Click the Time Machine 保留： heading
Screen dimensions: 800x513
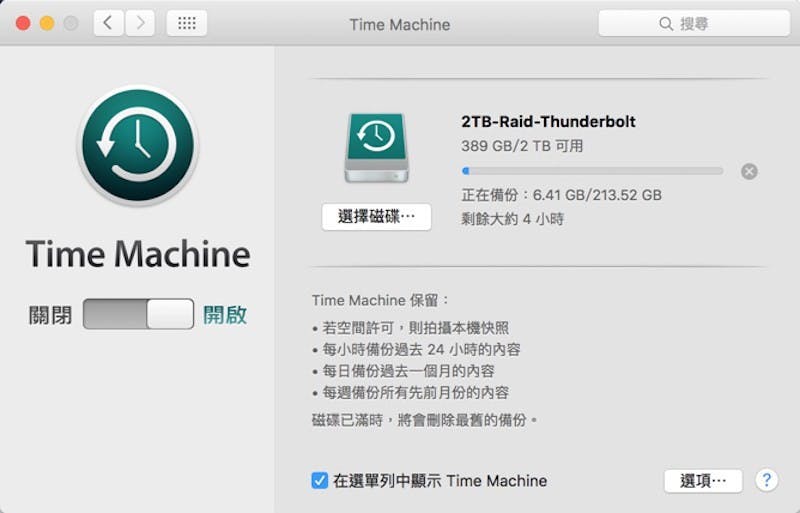pos(380,300)
